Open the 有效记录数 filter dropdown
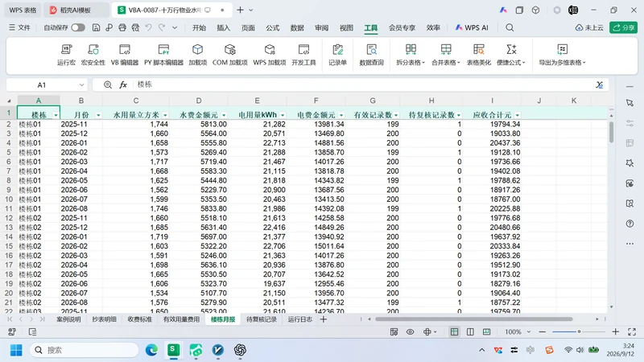Screen dimensions: 644x362 point(396,115)
